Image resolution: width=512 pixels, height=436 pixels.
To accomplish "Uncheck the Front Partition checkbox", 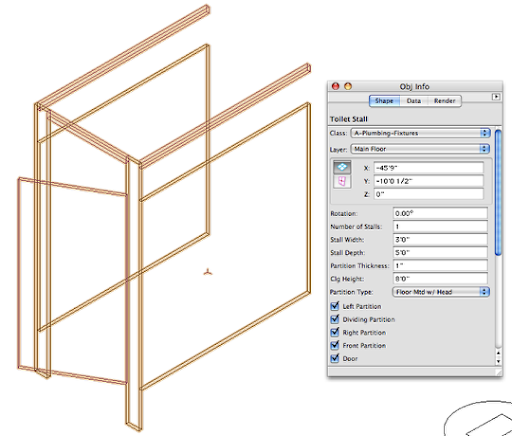I will point(335,345).
